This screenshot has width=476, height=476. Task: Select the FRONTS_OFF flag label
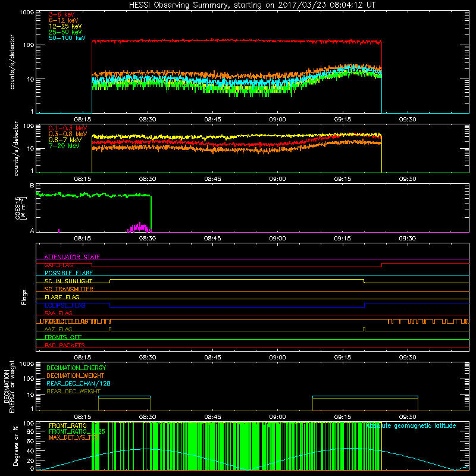click(x=63, y=337)
